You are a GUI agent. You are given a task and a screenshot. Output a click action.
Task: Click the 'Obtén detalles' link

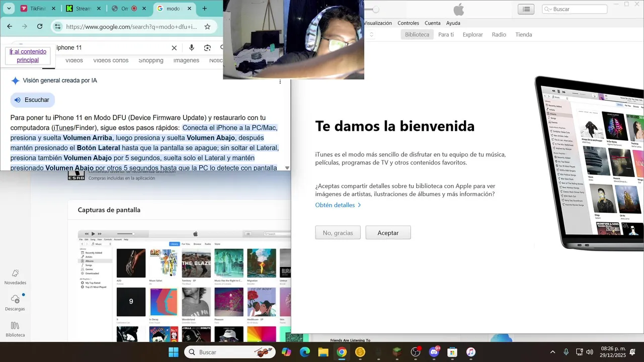338,205
